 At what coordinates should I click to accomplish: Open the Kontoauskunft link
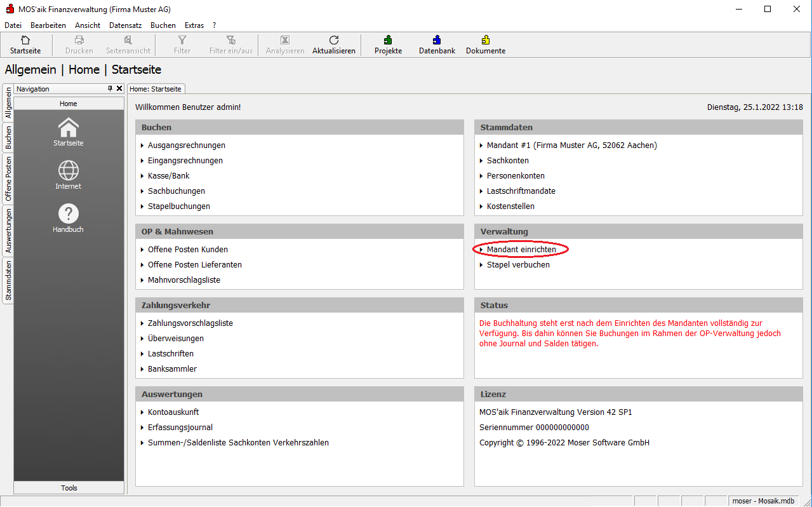(x=173, y=412)
